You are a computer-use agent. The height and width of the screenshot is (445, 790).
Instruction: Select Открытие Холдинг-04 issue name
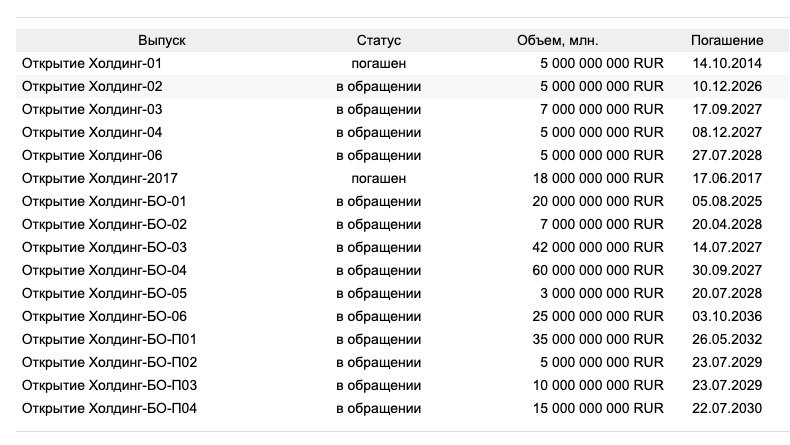coord(92,133)
